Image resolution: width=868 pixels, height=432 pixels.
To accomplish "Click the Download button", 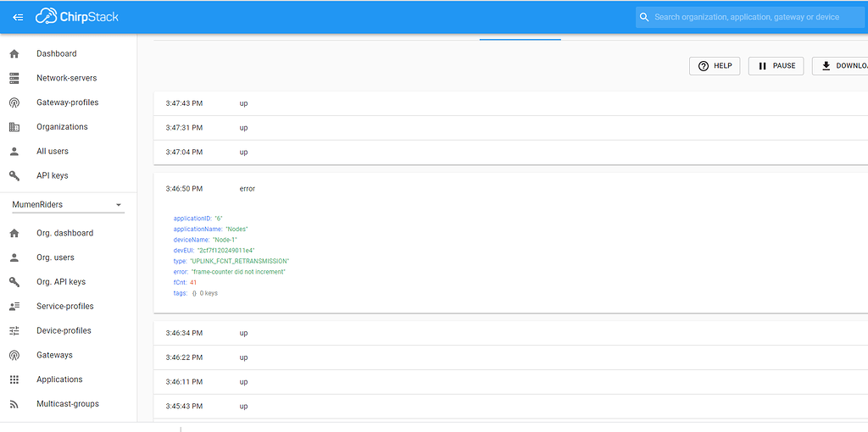I will pos(841,66).
